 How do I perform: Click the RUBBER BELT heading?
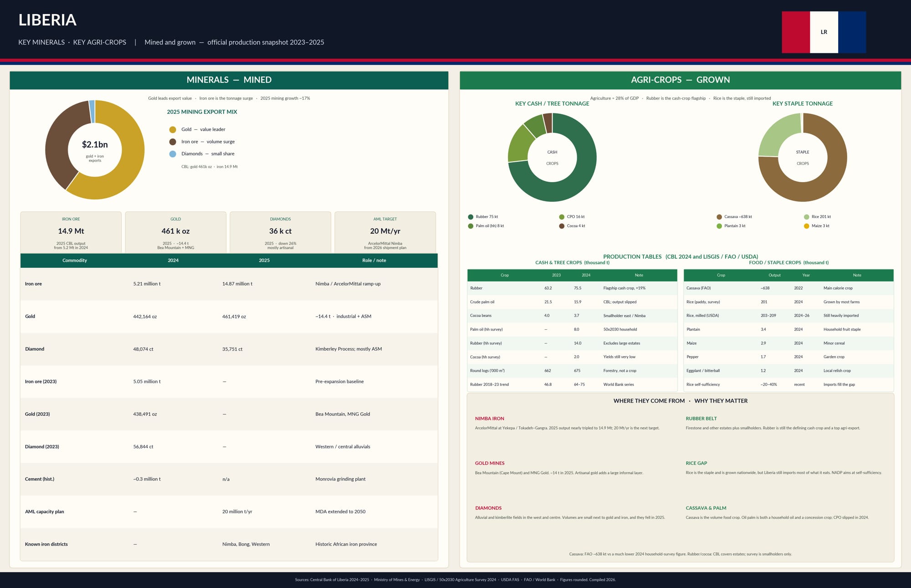coord(701,419)
